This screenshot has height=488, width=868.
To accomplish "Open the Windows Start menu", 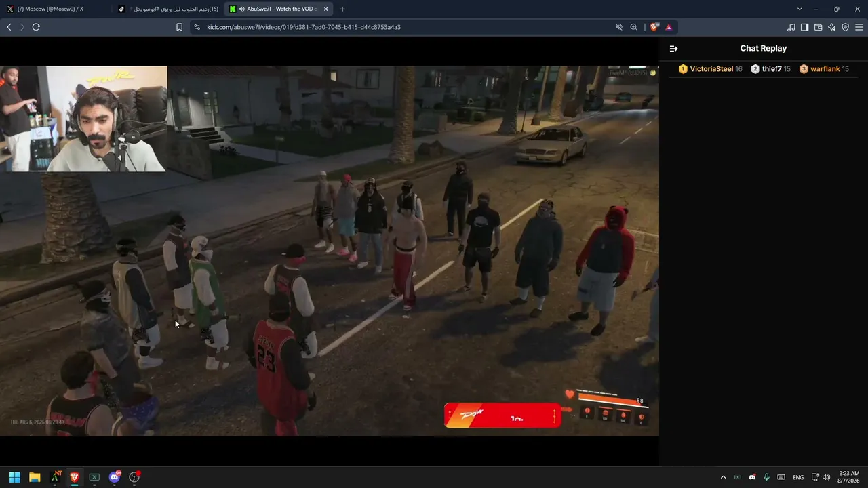I will pyautogui.click(x=14, y=477).
